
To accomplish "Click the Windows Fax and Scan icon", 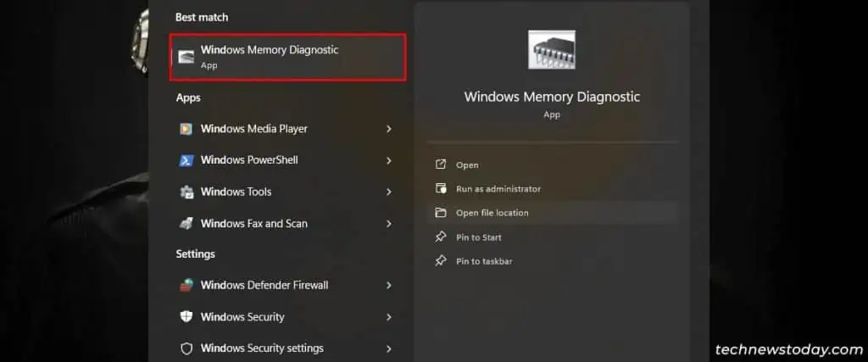I will pos(186,224).
